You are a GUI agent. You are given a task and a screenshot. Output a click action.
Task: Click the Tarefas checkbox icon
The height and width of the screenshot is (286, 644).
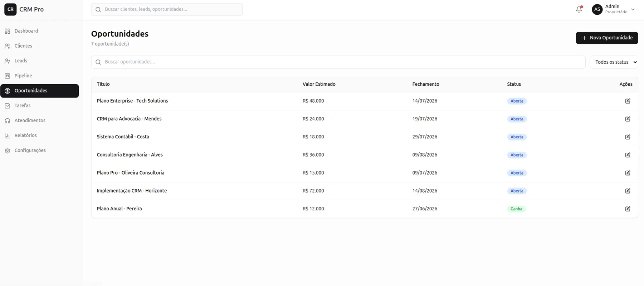[8, 106]
